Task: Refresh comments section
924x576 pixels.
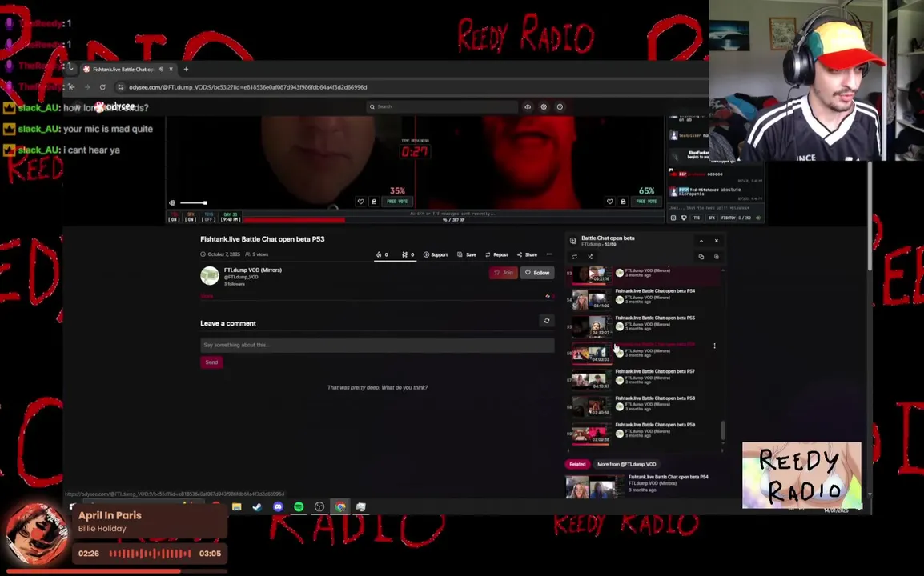Action: pyautogui.click(x=547, y=321)
